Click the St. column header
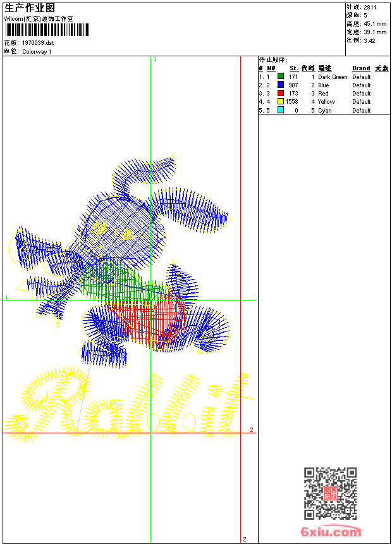The height and width of the screenshot is (544, 392). coord(294,68)
